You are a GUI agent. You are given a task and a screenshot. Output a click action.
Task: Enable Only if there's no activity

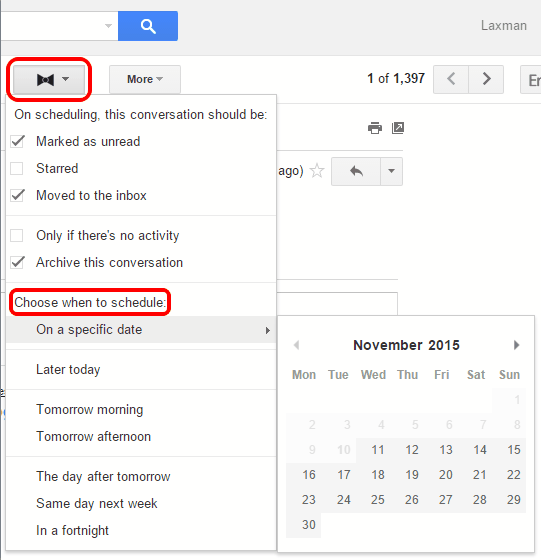17,236
